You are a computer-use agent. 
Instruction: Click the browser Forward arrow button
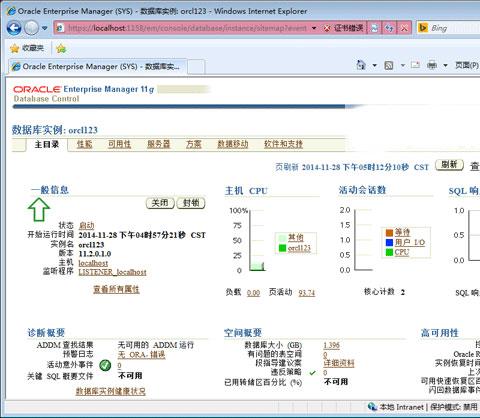click(x=32, y=28)
